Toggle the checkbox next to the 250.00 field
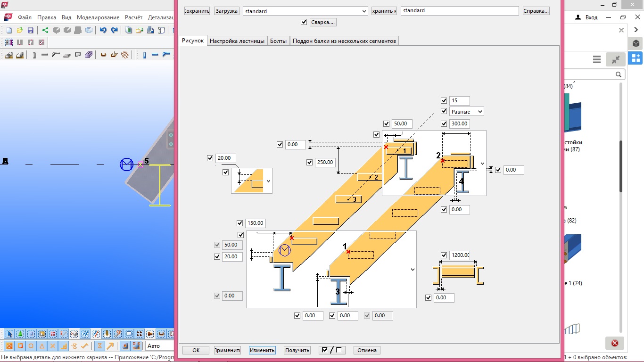The width and height of the screenshot is (644, 362). [x=309, y=162]
